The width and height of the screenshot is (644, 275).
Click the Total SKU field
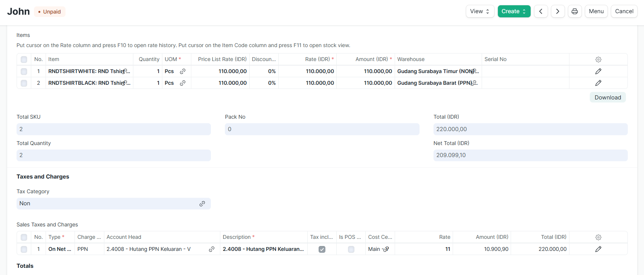[x=114, y=129]
